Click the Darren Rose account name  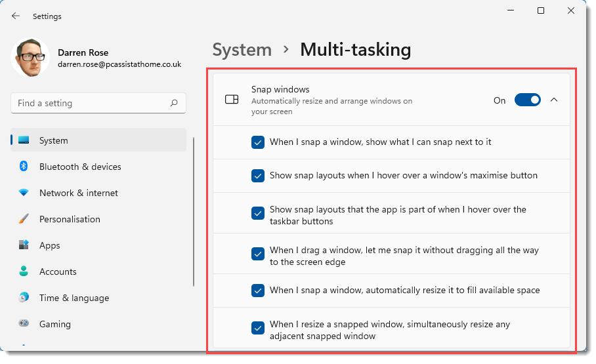coord(83,52)
